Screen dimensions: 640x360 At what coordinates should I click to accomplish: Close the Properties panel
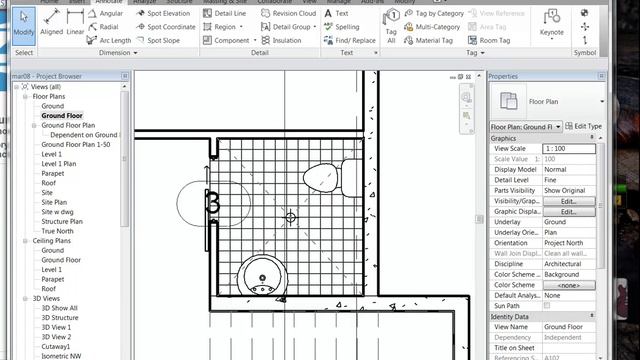(x=601, y=76)
